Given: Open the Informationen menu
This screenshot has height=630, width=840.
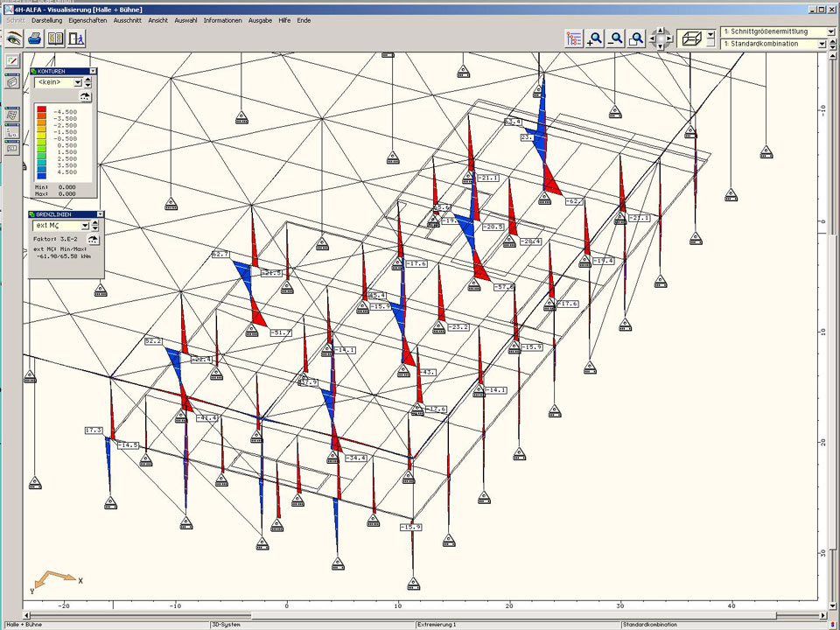Looking at the screenshot, I should point(222,19).
